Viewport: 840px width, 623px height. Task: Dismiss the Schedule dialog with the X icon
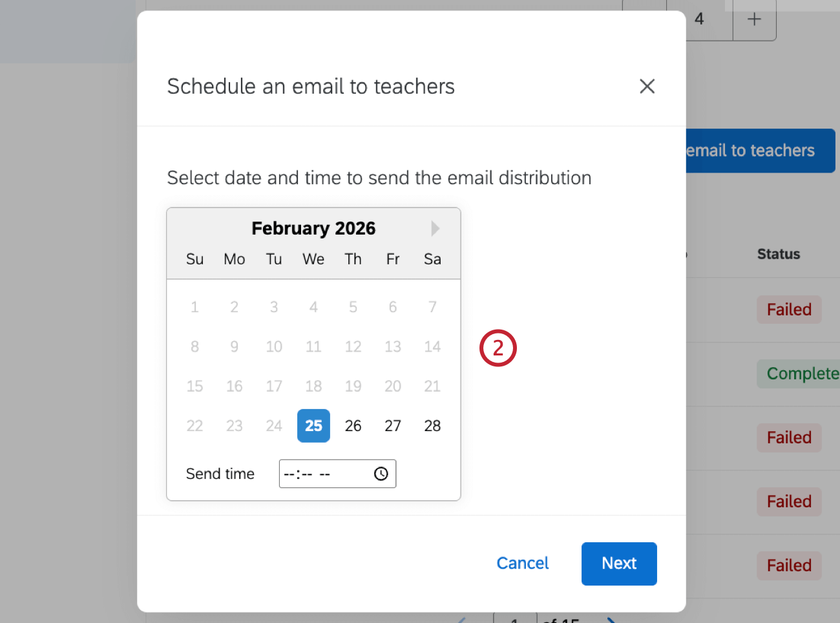tap(647, 86)
